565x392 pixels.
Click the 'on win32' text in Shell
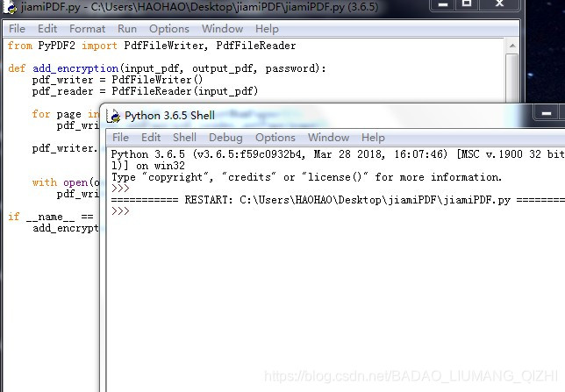click(161, 166)
